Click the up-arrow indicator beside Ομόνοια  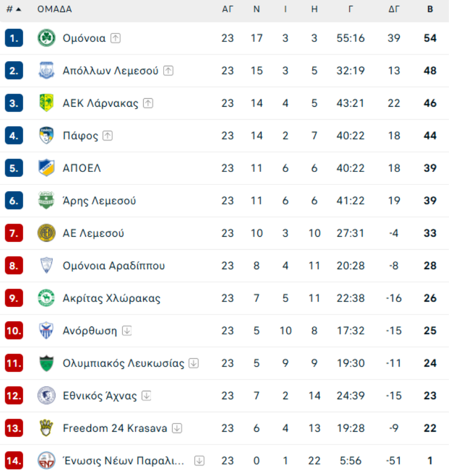coord(116,38)
